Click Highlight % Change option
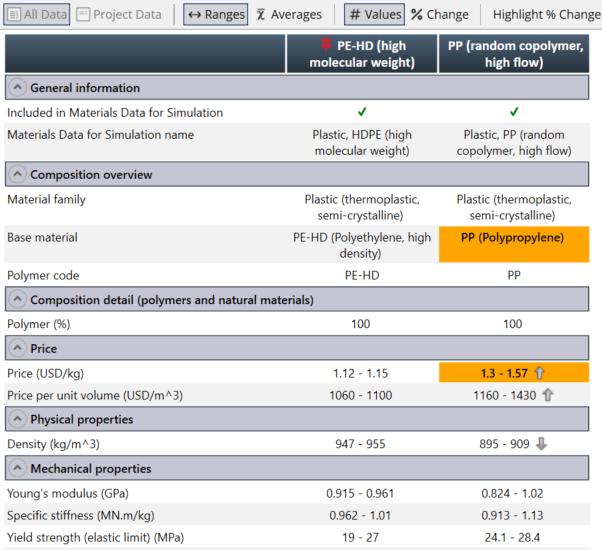Screen dimensions: 602x550 click(546, 14)
